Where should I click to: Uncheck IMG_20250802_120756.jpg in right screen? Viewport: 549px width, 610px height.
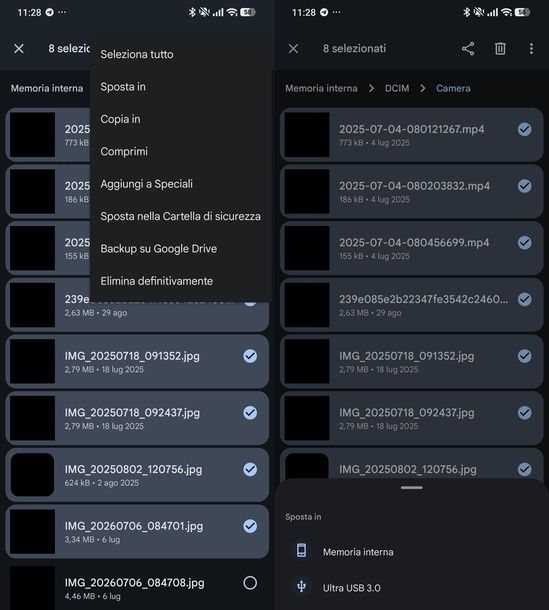click(x=524, y=470)
